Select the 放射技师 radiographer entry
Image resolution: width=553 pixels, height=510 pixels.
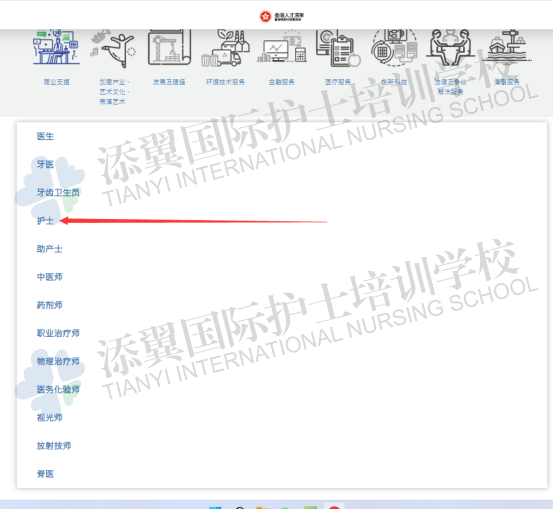[x=54, y=446]
